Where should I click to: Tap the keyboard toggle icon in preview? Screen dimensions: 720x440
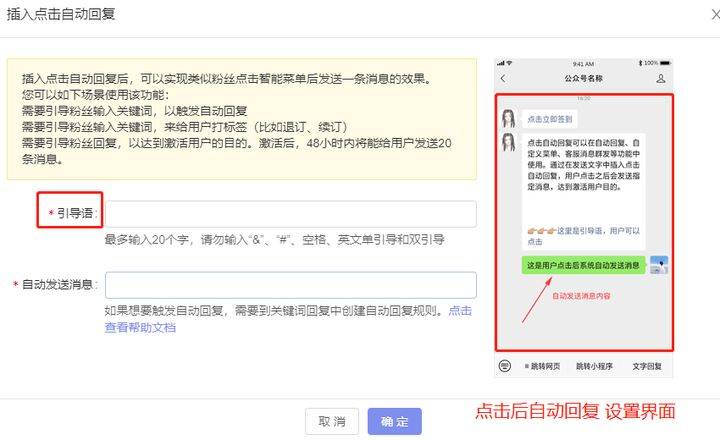coord(505,366)
